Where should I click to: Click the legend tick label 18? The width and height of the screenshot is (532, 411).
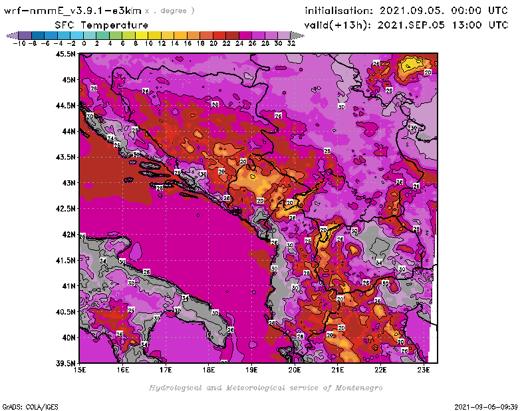(x=200, y=43)
